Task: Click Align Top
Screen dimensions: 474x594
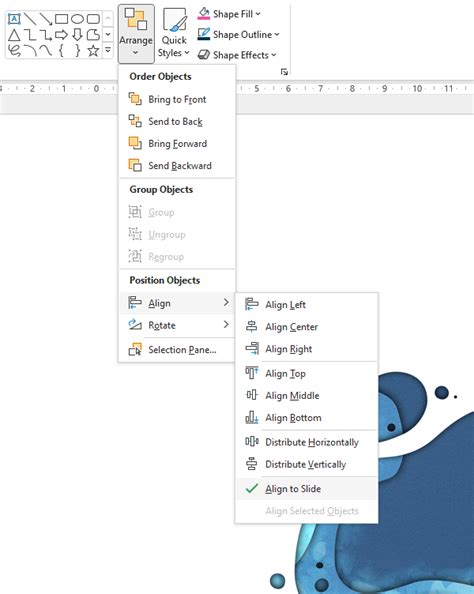Action: click(x=307, y=374)
